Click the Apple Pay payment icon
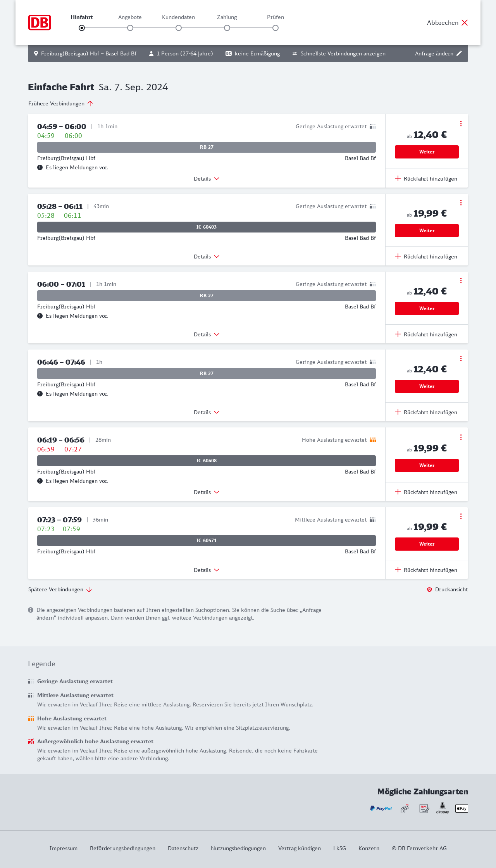496x868 pixels. point(462,808)
